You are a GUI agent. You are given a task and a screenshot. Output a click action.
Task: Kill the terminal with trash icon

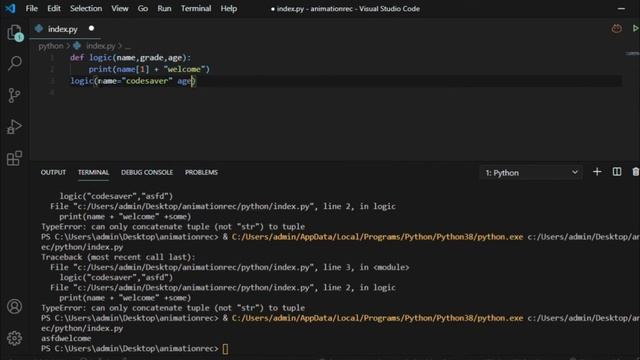(x=636, y=172)
